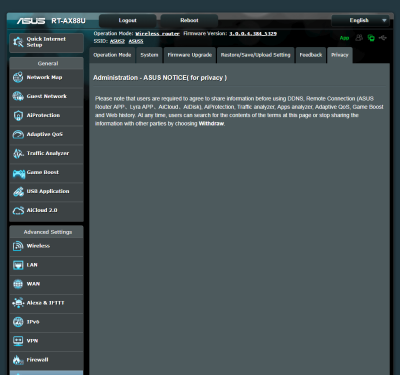Image resolution: width=400 pixels, height=375 pixels.
Task: Click the RT-AX88U model name
Action: [x=68, y=21]
